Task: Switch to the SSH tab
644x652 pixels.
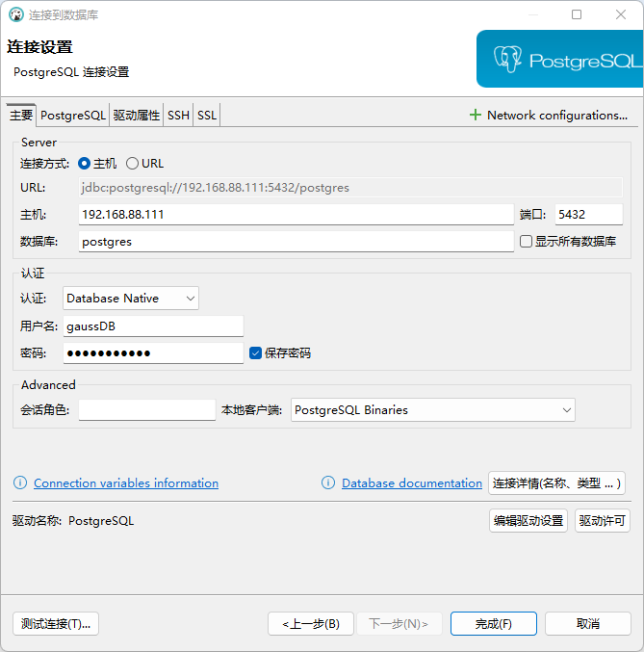Action: coord(178,116)
